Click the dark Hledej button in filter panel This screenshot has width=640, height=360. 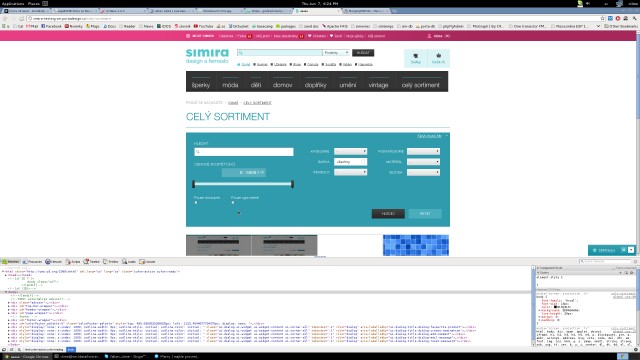pyautogui.click(x=388, y=213)
